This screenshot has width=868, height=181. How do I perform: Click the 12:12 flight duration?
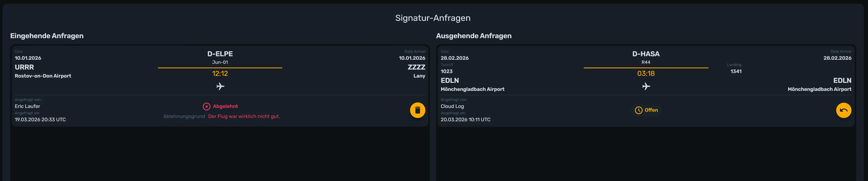(x=220, y=74)
